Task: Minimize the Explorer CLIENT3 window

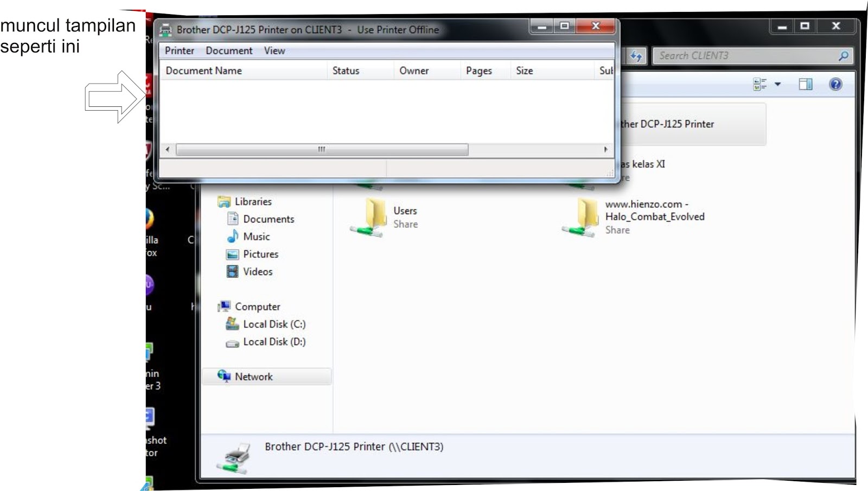Action: pyautogui.click(x=782, y=26)
